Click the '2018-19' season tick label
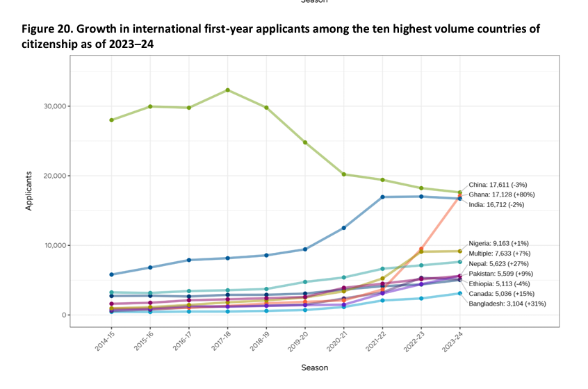This screenshot has width=588, height=389. [259, 341]
